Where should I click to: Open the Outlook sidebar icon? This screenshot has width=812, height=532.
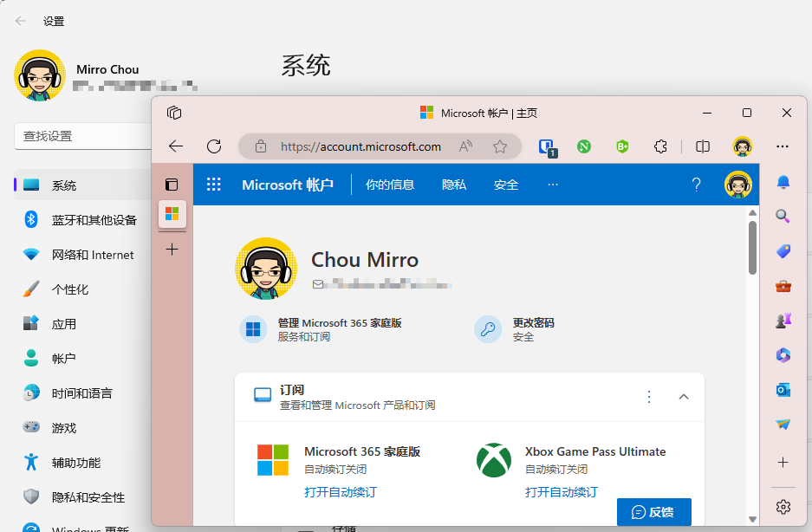783,390
